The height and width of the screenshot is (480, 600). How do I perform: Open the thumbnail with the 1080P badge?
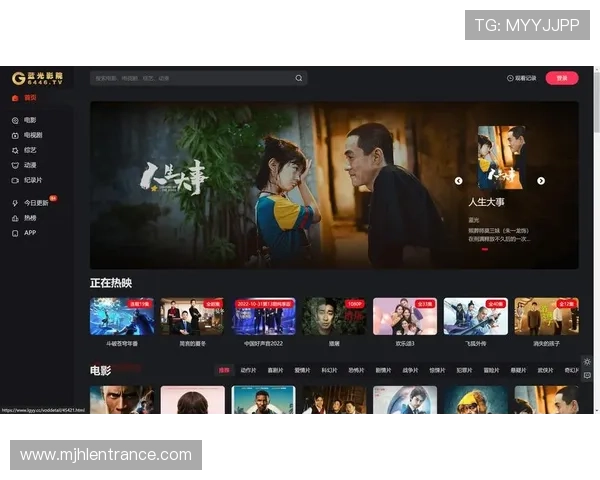coord(334,317)
